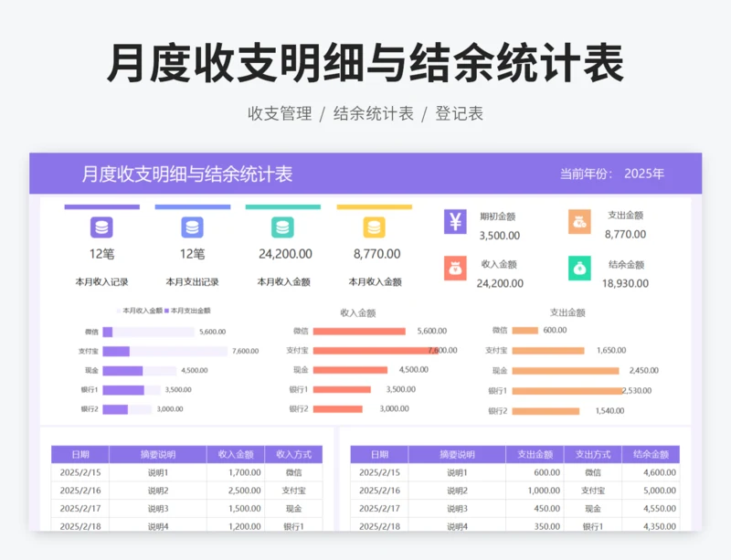Click the red 支付宝 bar in 收入金额 chart
Image resolution: width=731 pixels, height=560 pixels.
coord(376,350)
